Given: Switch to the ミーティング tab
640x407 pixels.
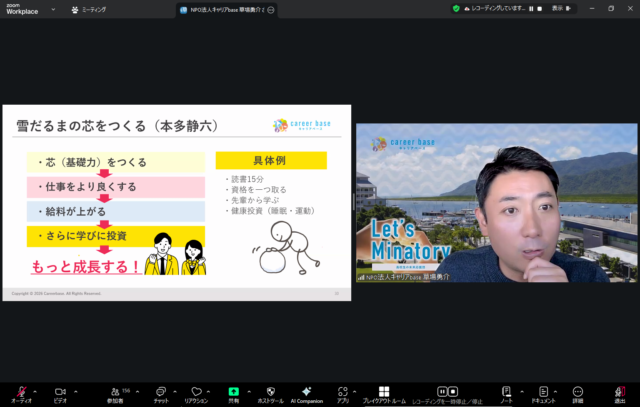Looking at the screenshot, I should coord(93,8).
